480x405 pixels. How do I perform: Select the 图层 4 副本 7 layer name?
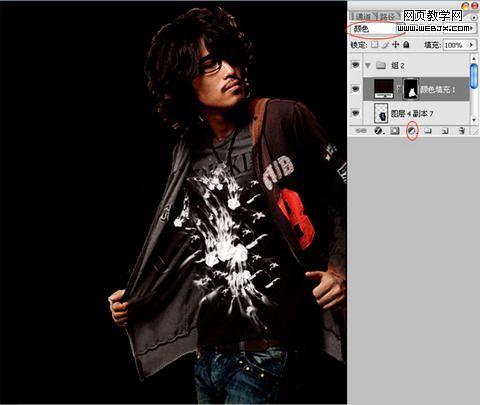[412, 114]
